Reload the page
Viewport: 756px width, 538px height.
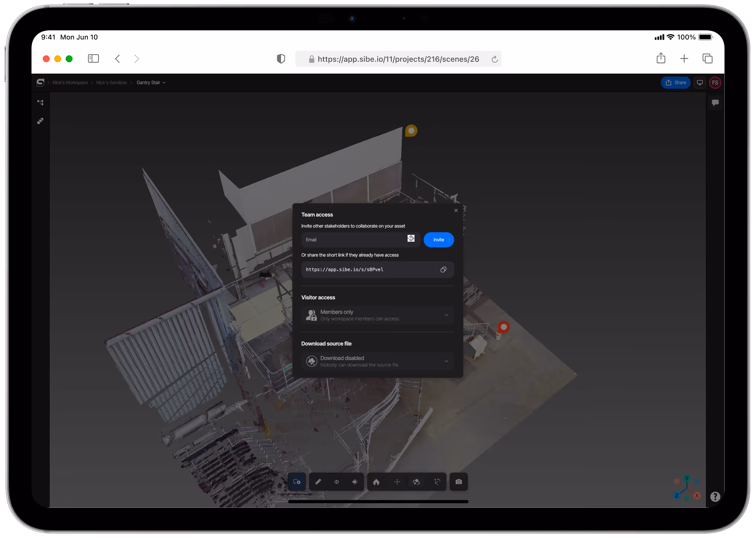494,59
